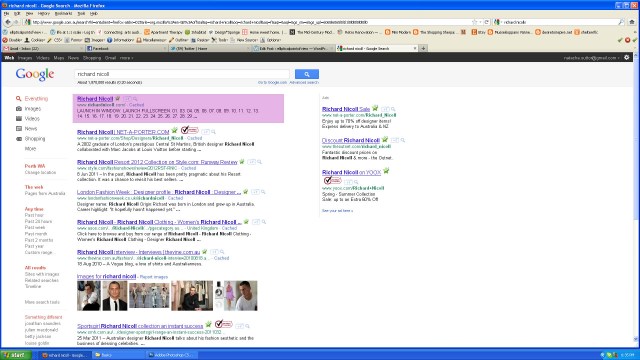The width and height of the screenshot is (640, 360).
Task: Open Google options gear icon
Action: pos(627,58)
